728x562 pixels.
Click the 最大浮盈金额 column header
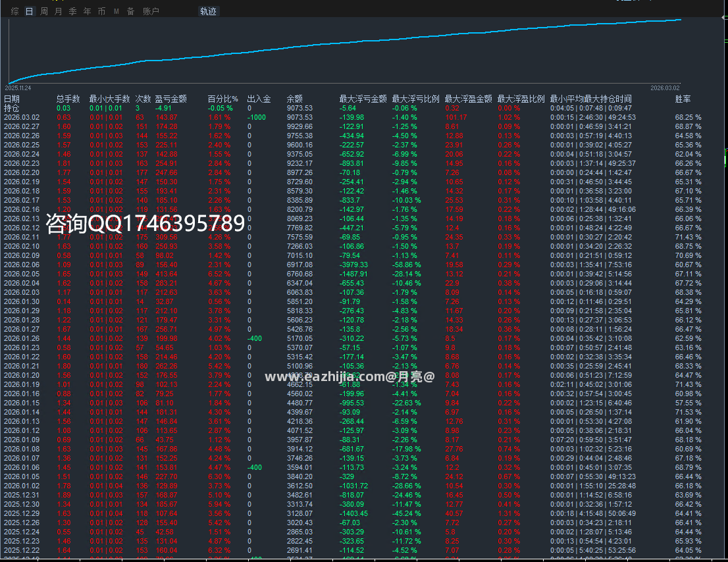[469, 99]
